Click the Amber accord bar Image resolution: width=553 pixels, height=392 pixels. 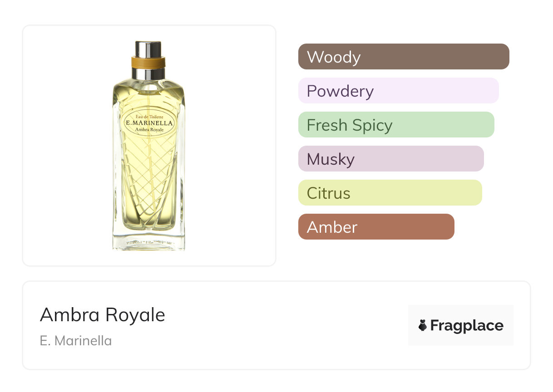(376, 227)
